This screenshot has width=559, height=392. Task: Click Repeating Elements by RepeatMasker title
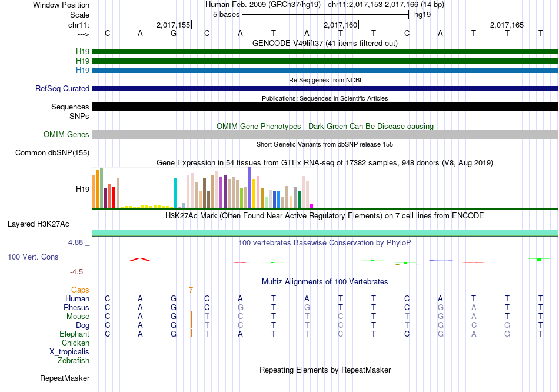pos(325,370)
